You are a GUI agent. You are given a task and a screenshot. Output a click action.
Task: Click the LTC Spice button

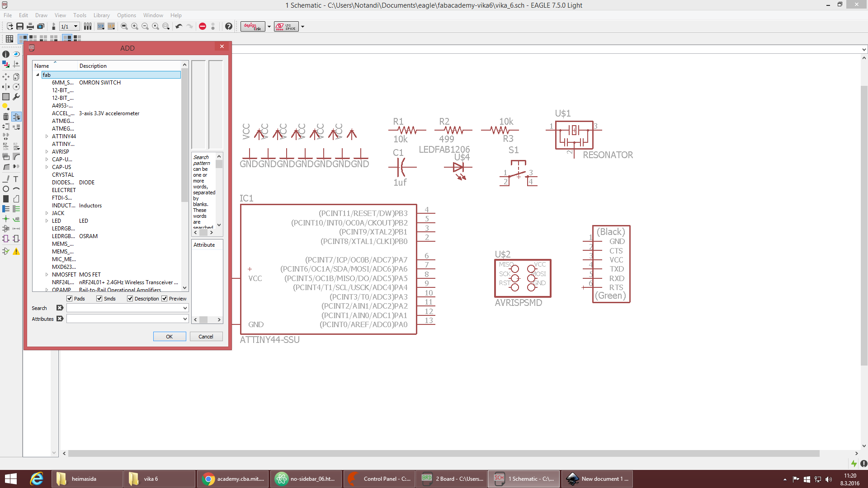pos(286,26)
